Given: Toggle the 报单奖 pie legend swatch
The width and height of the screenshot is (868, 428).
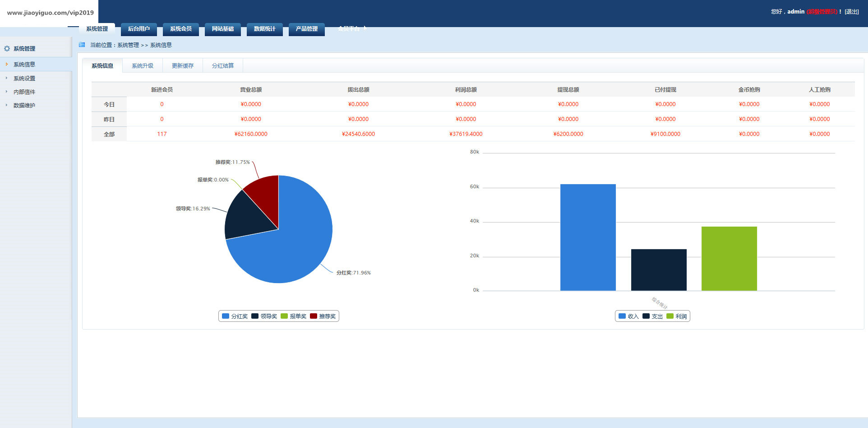Looking at the screenshot, I should click(284, 316).
